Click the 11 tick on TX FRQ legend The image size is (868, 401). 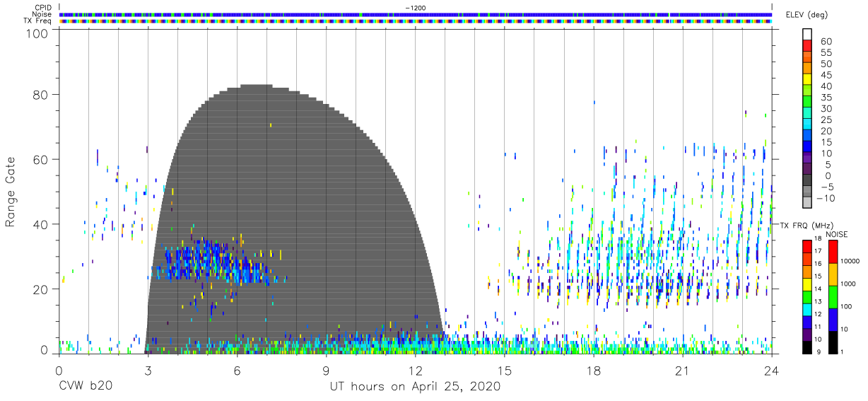click(819, 327)
